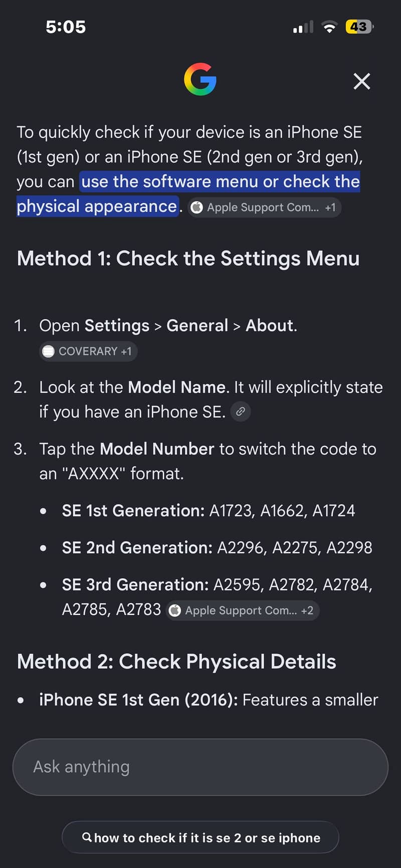Image resolution: width=401 pixels, height=868 pixels.
Task: Tap the search magnifier icon in suggestion
Action: tap(87, 837)
